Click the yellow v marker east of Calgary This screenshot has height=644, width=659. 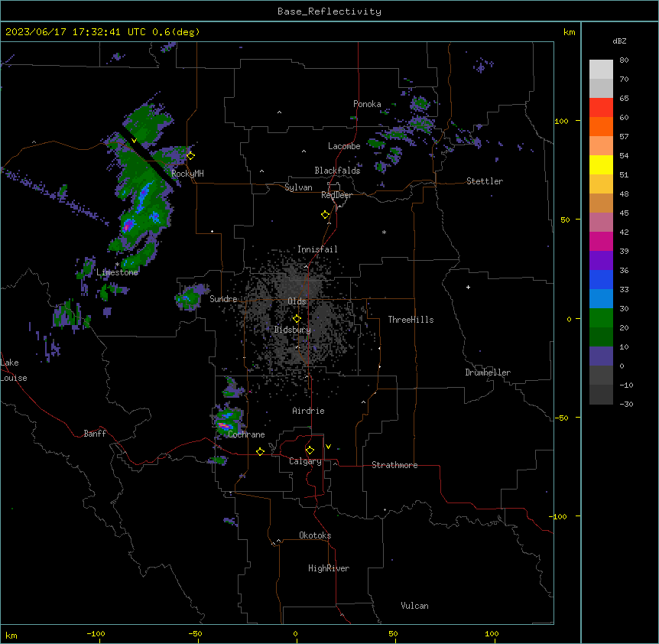328,447
